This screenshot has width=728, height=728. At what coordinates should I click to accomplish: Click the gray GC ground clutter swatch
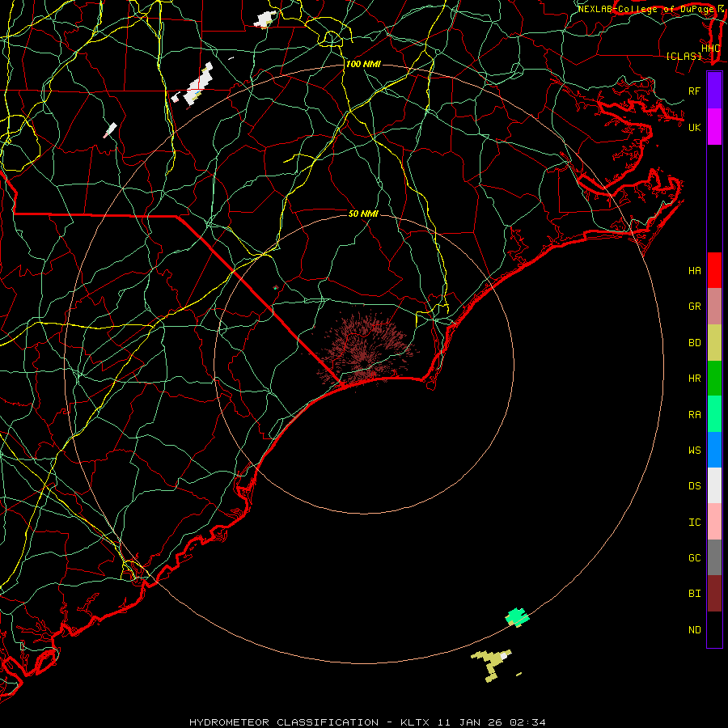(x=714, y=557)
